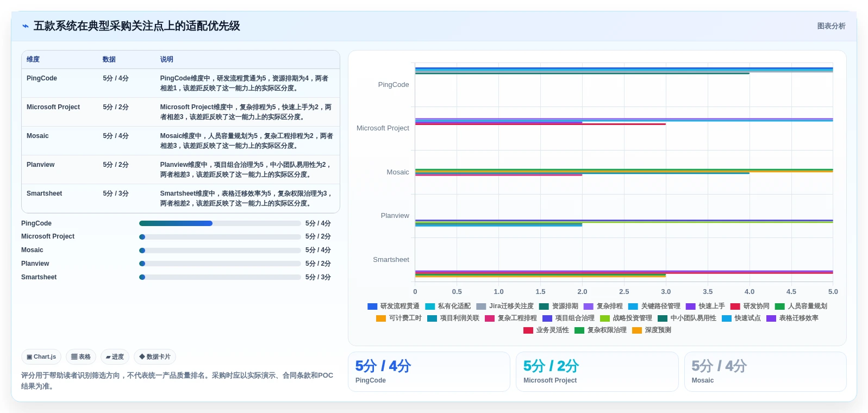Toggle the 研发协同 legend entry
Image resolution: width=868 pixels, height=413 pixels.
tap(750, 306)
